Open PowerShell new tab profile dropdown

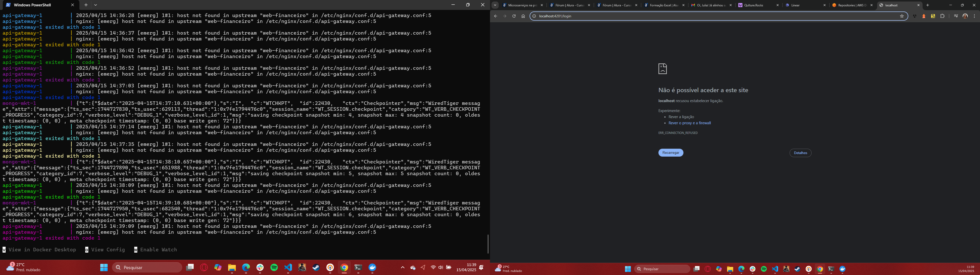pos(95,5)
